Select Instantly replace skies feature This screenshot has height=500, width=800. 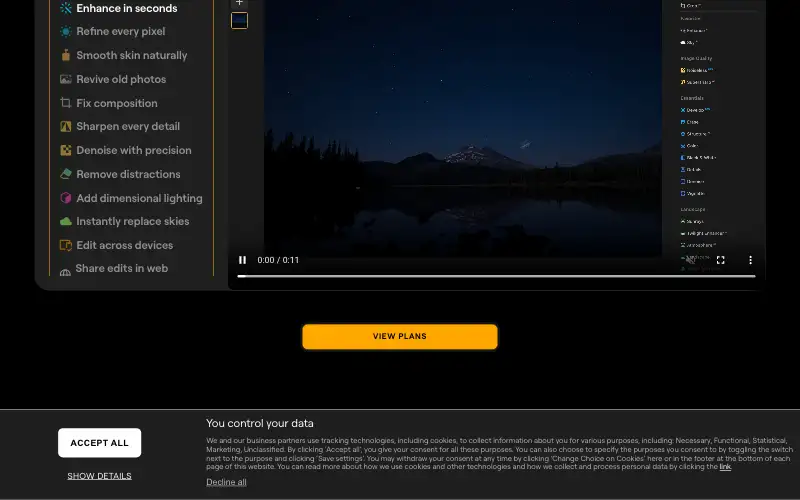125,221
